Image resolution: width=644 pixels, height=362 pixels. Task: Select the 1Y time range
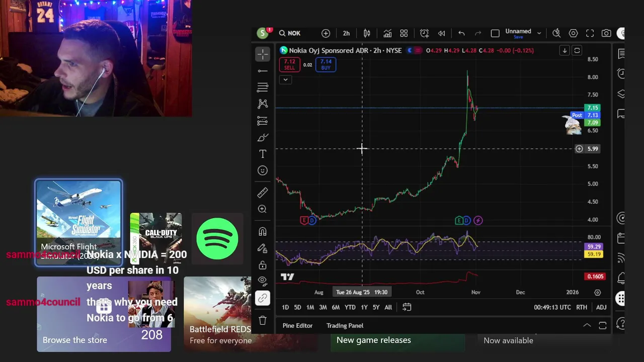364,307
